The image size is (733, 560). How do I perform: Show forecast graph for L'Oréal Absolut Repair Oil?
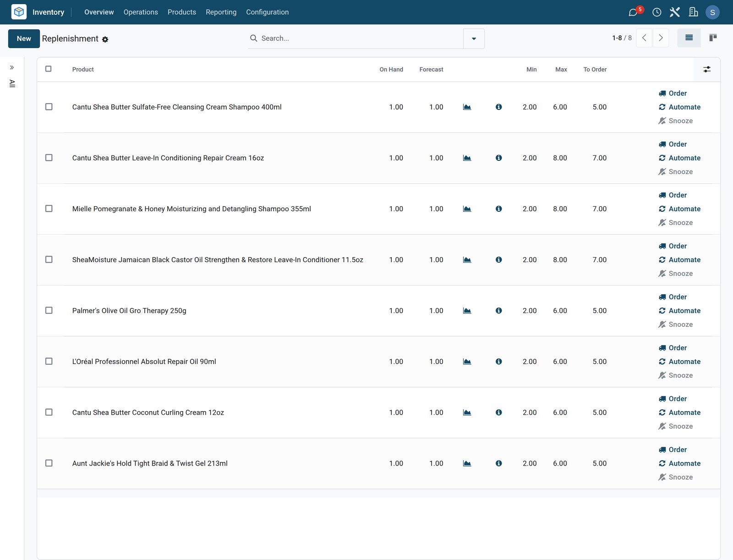467,361
